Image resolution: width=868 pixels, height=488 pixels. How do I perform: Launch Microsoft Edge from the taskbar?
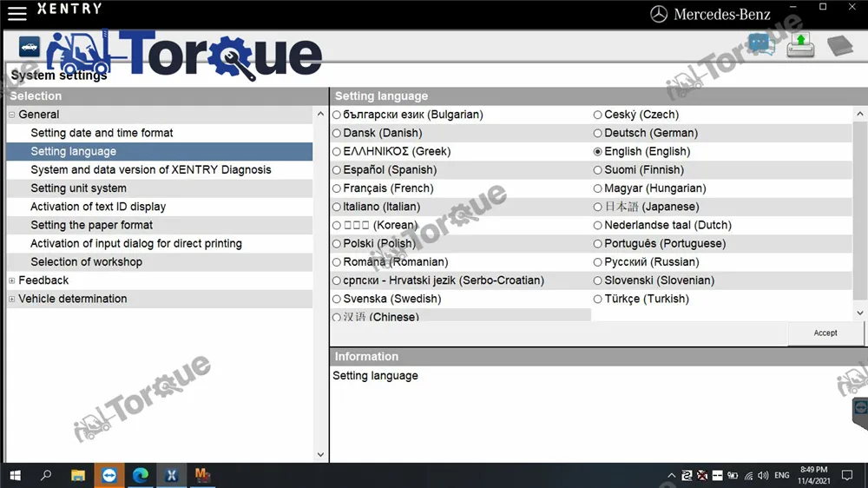point(141,475)
